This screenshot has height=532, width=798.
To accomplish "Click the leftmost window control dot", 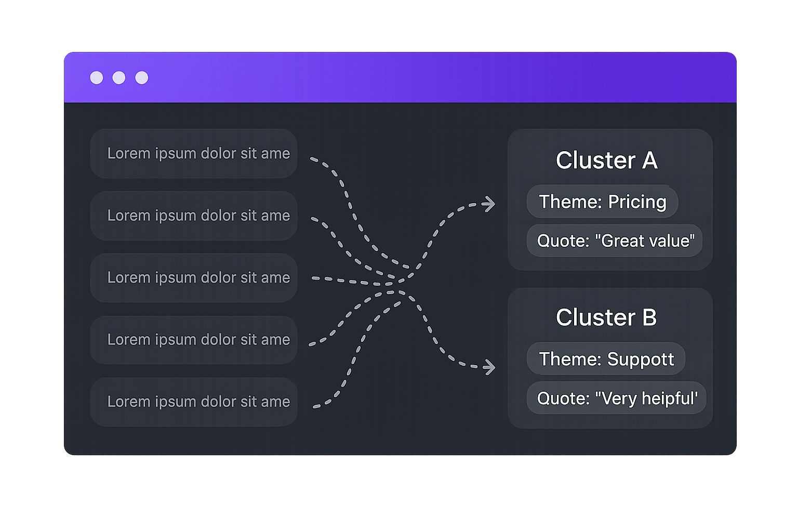I will 97,78.
